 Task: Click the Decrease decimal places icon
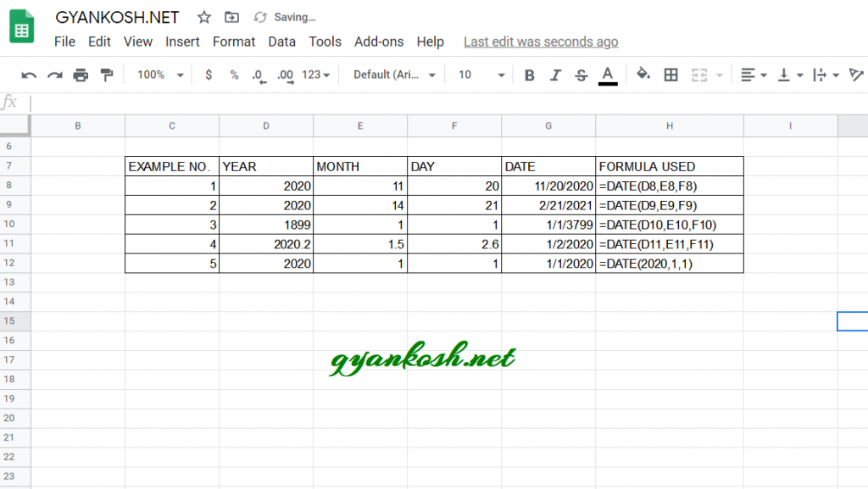click(x=260, y=75)
